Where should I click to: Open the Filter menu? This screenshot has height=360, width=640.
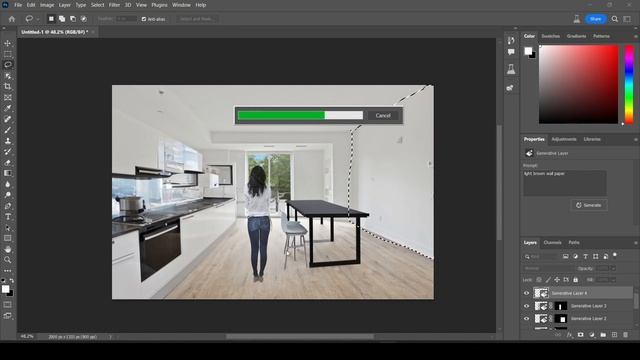tap(114, 5)
